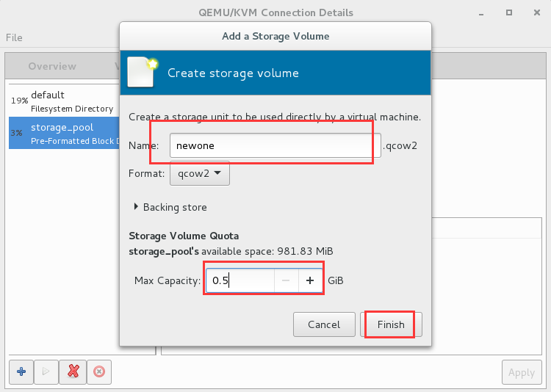Viewport: 551px width, 392px height.
Task: Click the start pool play icon
Action: click(x=46, y=371)
